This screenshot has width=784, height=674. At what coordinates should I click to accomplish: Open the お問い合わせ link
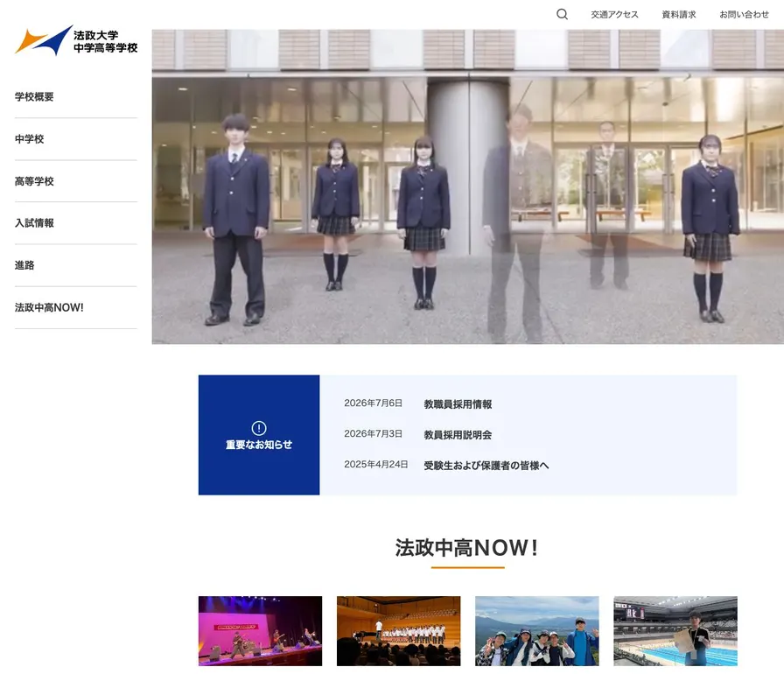744,15
